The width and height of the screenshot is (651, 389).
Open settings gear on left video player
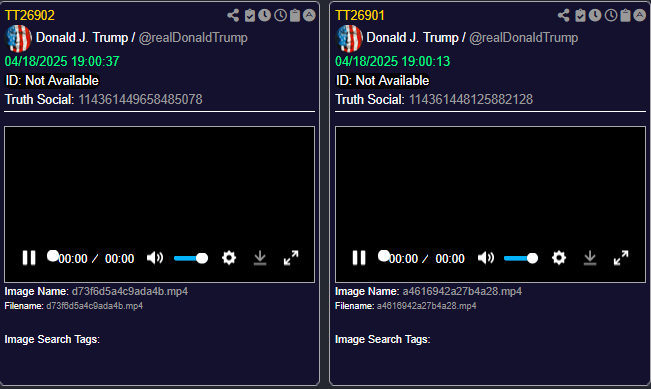pos(229,258)
